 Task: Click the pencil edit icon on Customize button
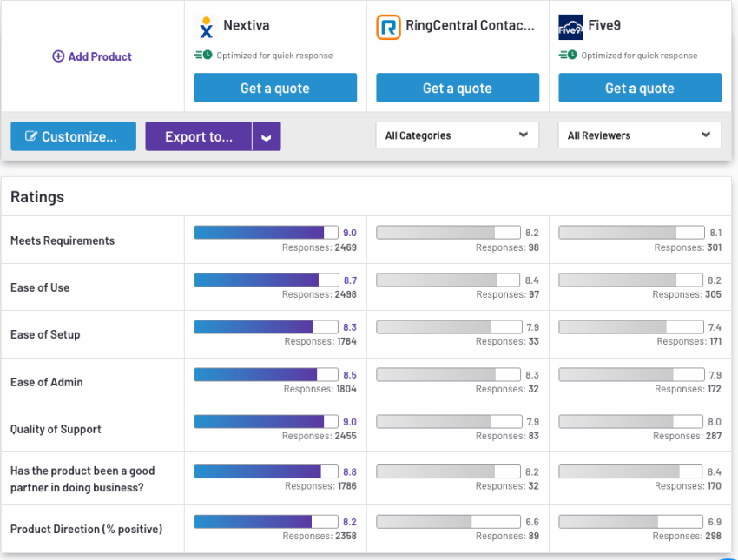click(x=31, y=136)
